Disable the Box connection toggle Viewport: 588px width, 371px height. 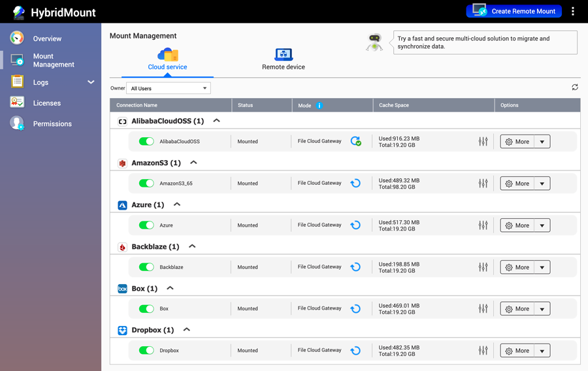click(146, 309)
